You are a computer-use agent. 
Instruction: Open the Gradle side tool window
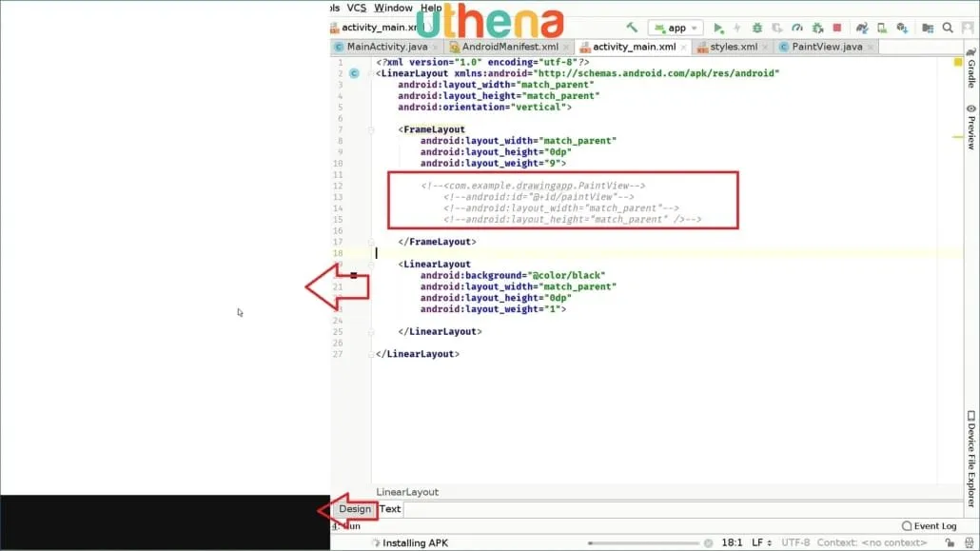pyautogui.click(x=971, y=69)
